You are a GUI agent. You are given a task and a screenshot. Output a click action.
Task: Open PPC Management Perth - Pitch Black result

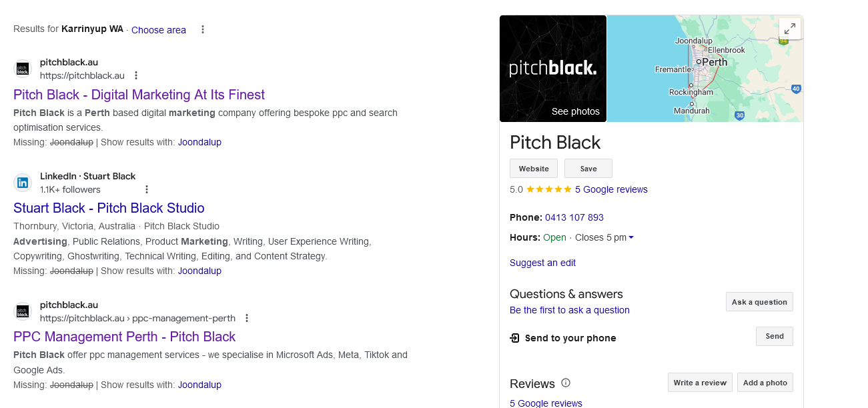coord(125,337)
